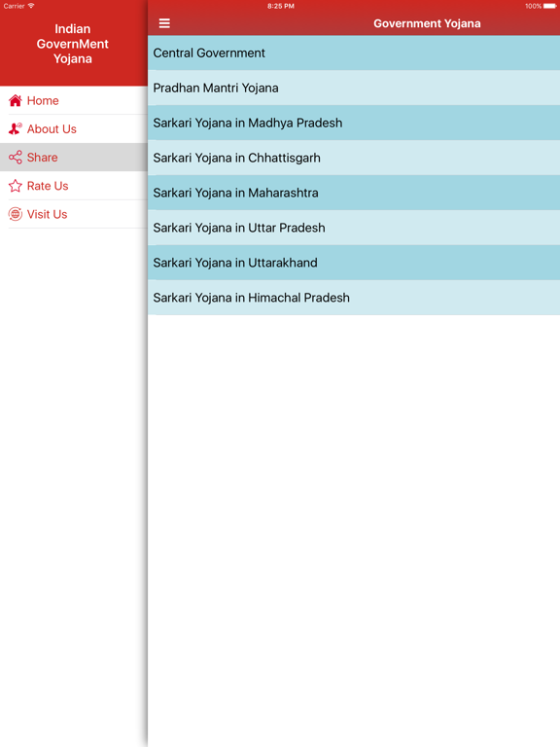560x747 pixels.
Task: Click the Home house icon
Action: pos(16,100)
